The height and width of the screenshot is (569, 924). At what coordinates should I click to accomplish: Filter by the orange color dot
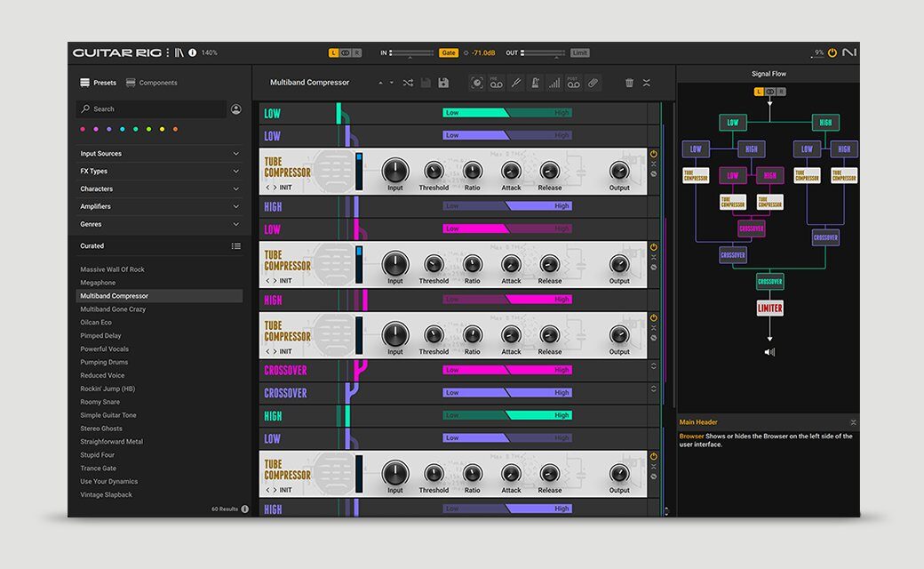point(175,129)
